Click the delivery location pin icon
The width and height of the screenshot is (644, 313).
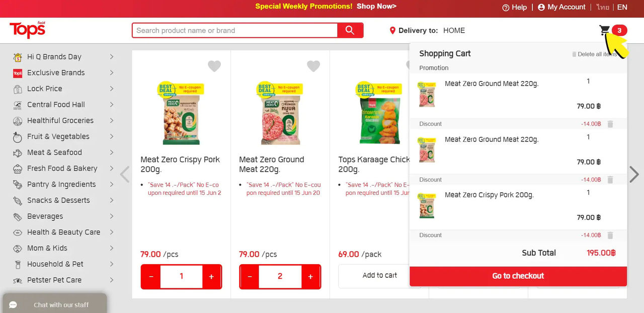392,31
